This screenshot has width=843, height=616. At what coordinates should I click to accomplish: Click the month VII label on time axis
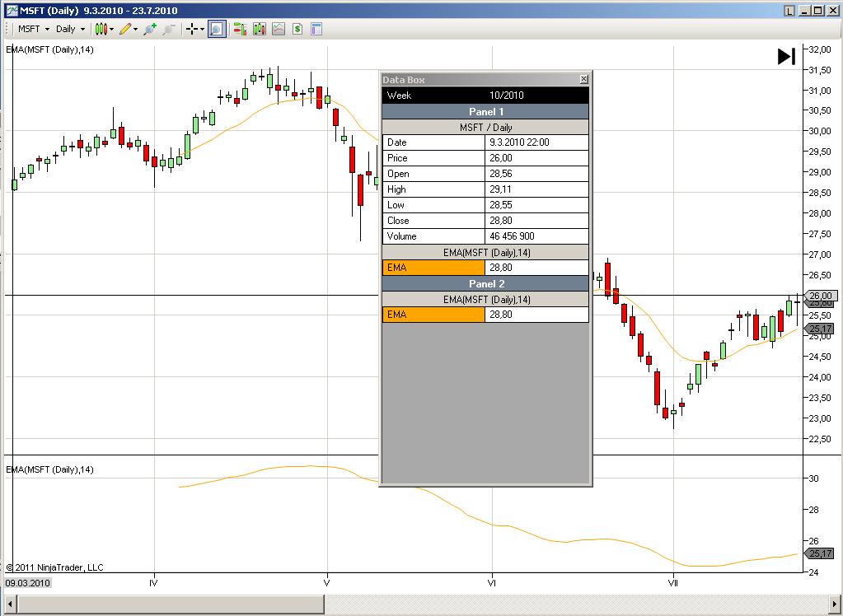[x=672, y=583]
